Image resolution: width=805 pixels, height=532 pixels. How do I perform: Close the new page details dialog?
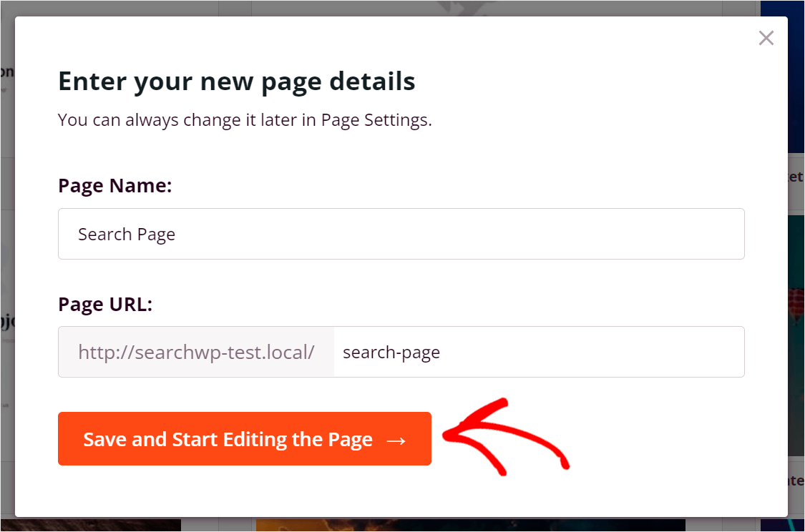click(766, 38)
